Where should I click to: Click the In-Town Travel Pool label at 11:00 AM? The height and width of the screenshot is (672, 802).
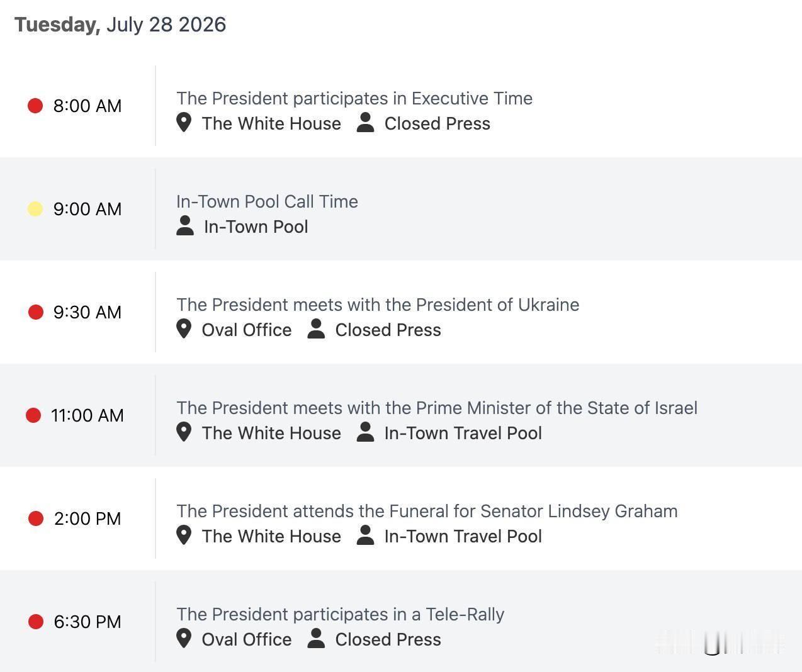point(463,433)
